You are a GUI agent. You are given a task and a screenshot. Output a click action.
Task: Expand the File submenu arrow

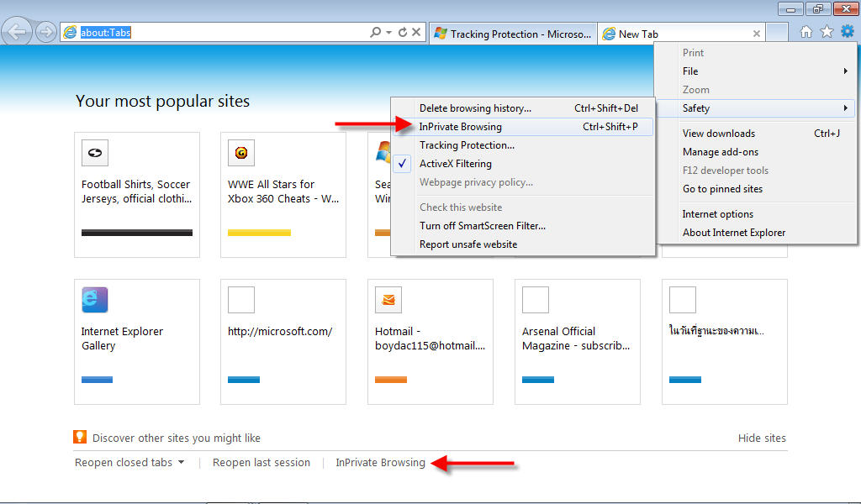point(846,71)
